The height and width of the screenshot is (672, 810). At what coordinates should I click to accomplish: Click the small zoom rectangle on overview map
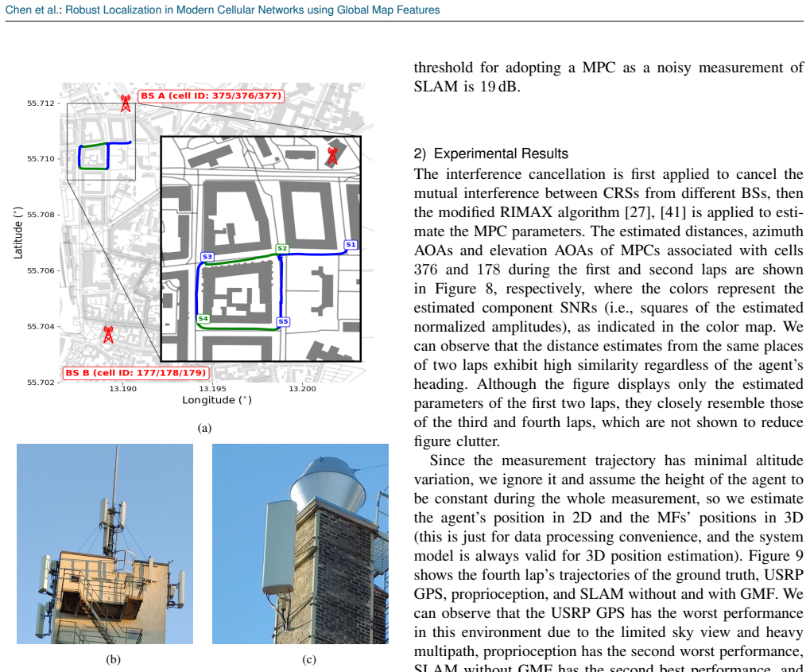(x=101, y=142)
